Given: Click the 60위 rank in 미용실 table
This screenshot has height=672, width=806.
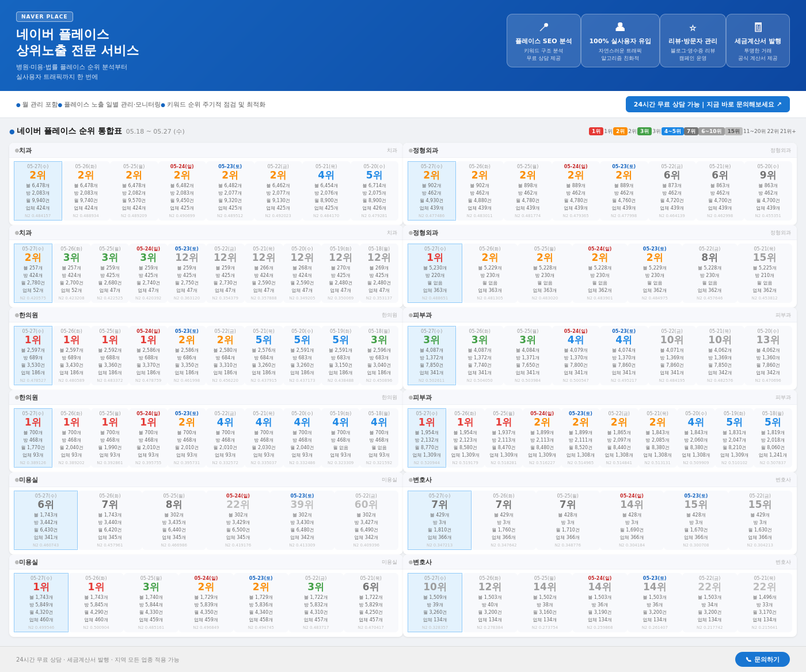Looking at the screenshot, I should pos(366,504).
